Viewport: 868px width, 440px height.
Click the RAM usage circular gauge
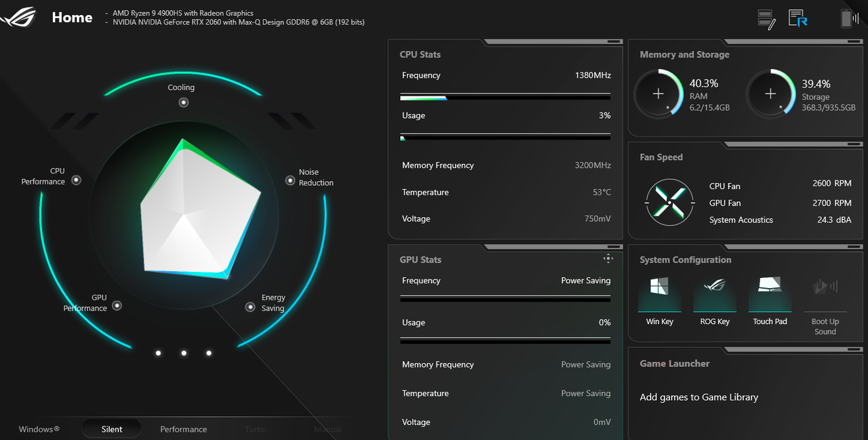click(658, 94)
